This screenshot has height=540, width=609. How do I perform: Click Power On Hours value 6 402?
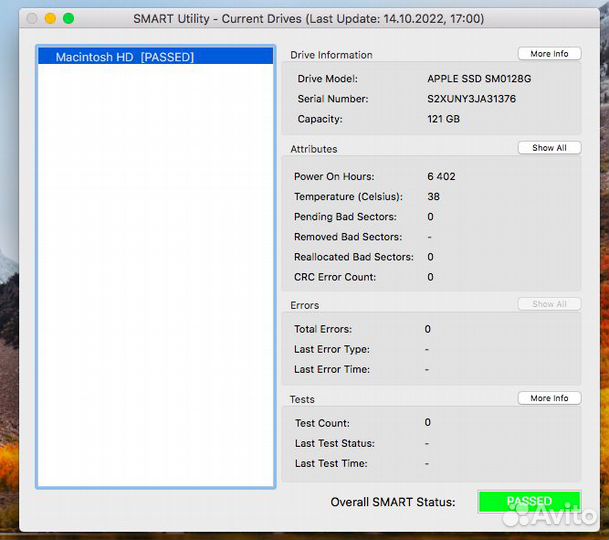coord(441,176)
